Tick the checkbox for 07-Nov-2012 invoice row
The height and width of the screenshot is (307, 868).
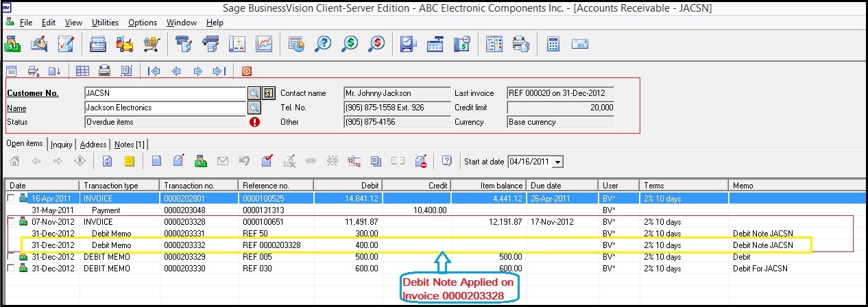pos(11,222)
